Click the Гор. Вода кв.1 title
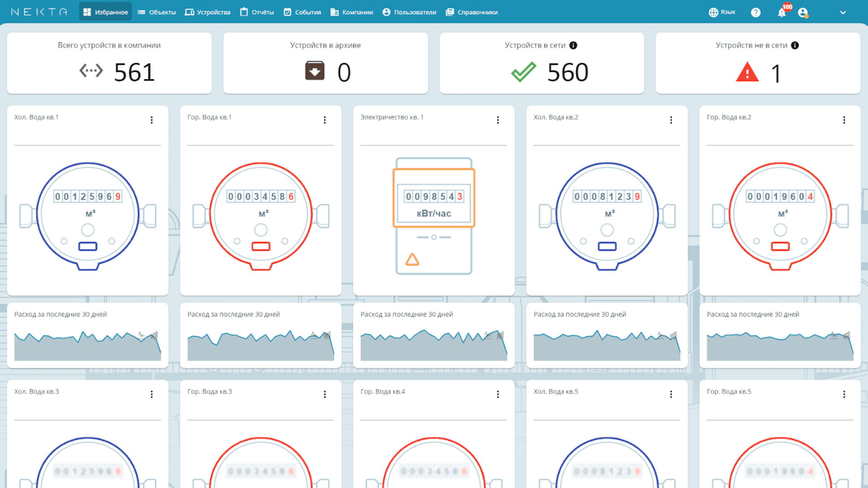 210,117
